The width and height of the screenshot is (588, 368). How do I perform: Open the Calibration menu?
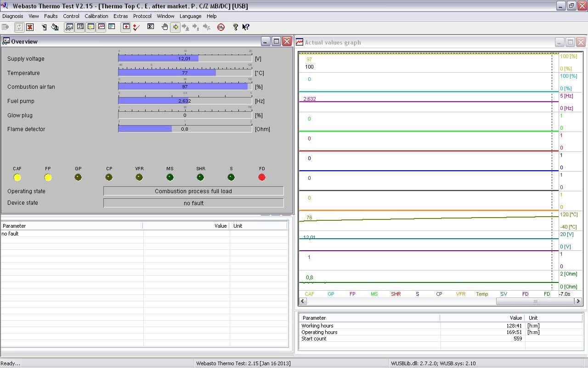coord(96,16)
